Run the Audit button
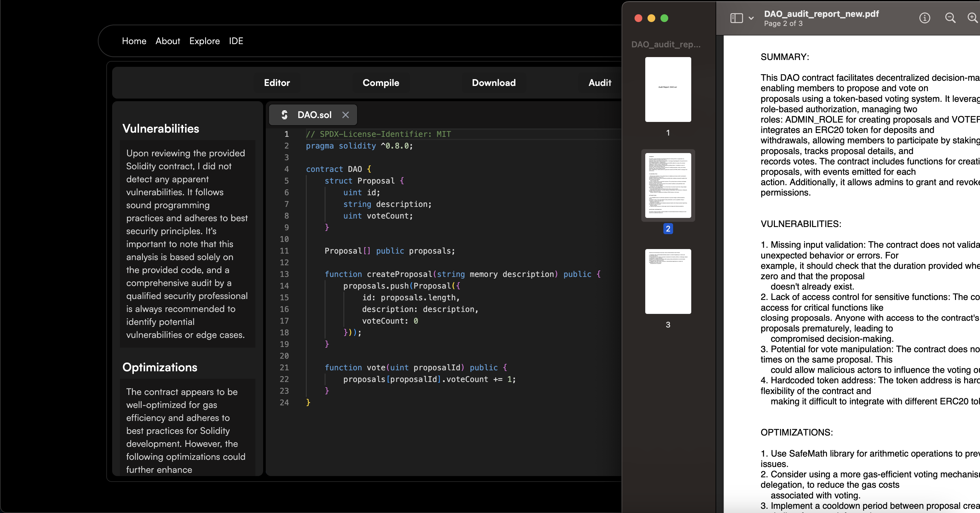980x513 pixels. point(600,83)
